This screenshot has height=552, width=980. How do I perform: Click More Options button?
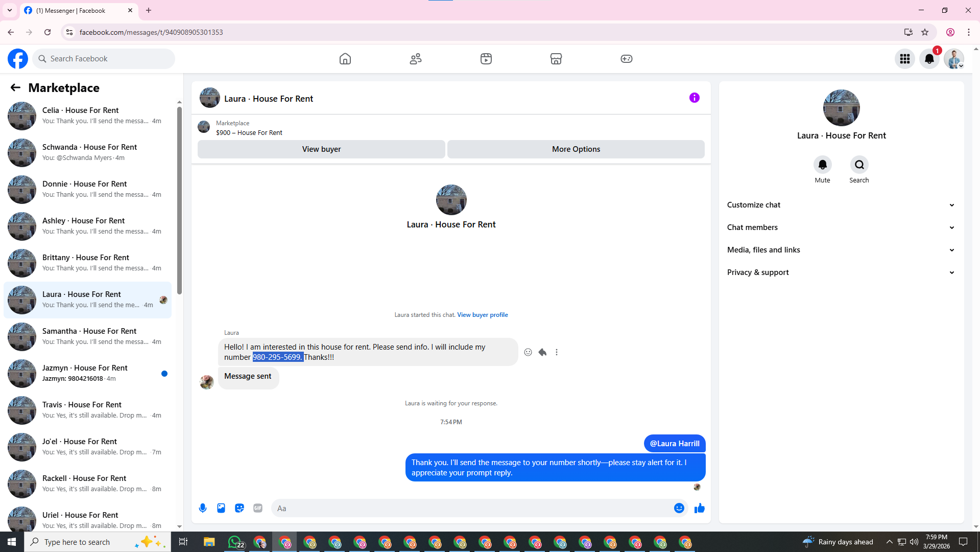coord(576,149)
